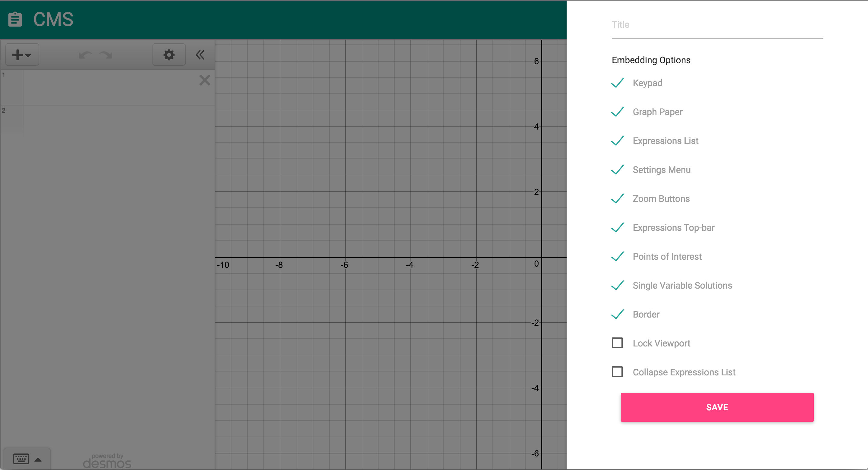The image size is (868, 470).
Task: Expand the keypad with up arrow
Action: (38, 459)
